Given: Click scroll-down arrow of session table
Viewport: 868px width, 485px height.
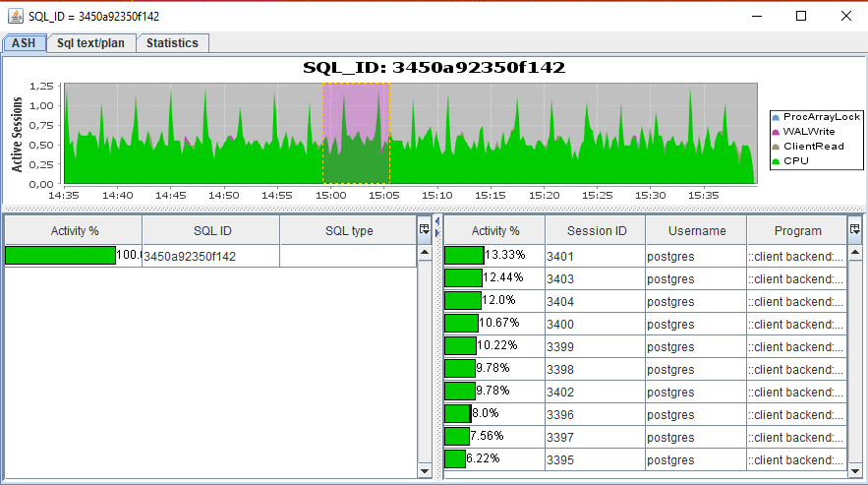Looking at the screenshot, I should pyautogui.click(x=854, y=471).
